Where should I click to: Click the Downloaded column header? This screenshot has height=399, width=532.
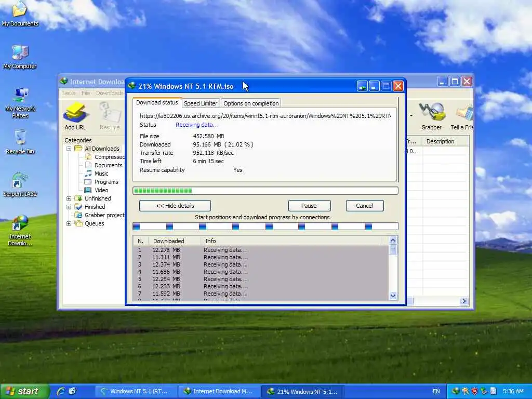coord(174,241)
